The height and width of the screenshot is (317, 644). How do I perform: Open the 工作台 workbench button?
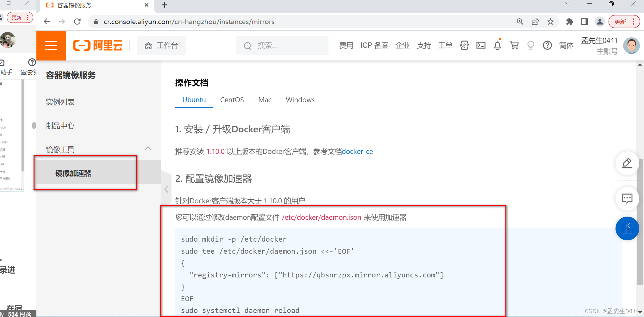point(161,46)
